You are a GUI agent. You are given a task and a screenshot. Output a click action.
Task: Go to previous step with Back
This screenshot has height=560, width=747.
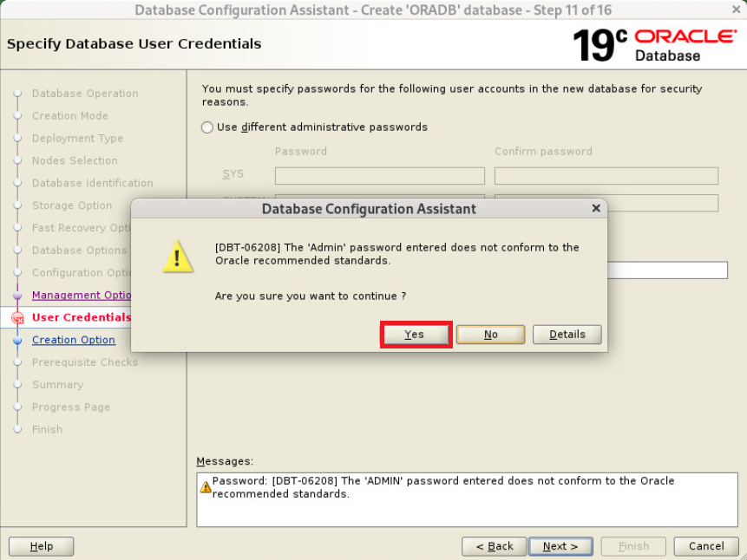[x=494, y=546]
